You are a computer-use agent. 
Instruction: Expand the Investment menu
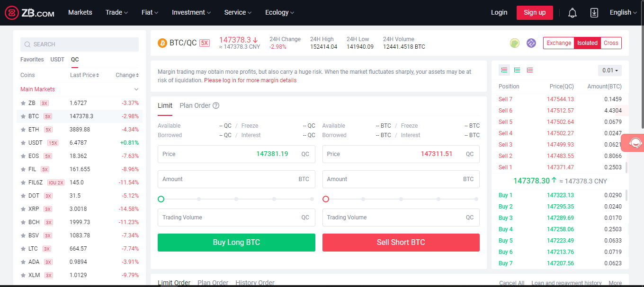coord(191,13)
